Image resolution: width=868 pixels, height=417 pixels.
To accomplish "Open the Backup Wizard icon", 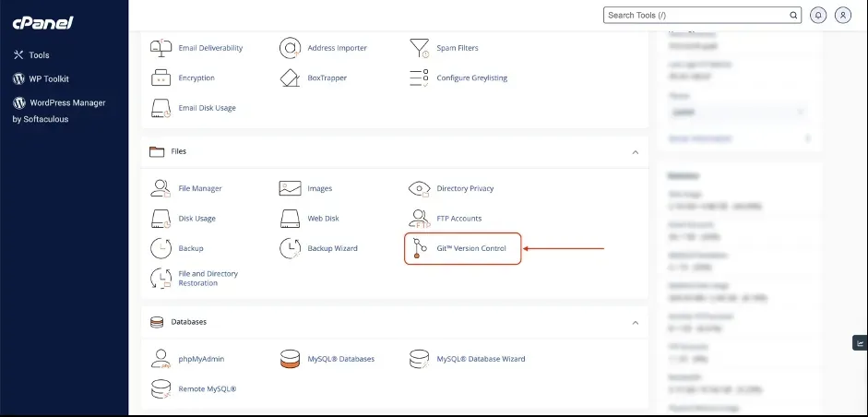I will (x=290, y=248).
